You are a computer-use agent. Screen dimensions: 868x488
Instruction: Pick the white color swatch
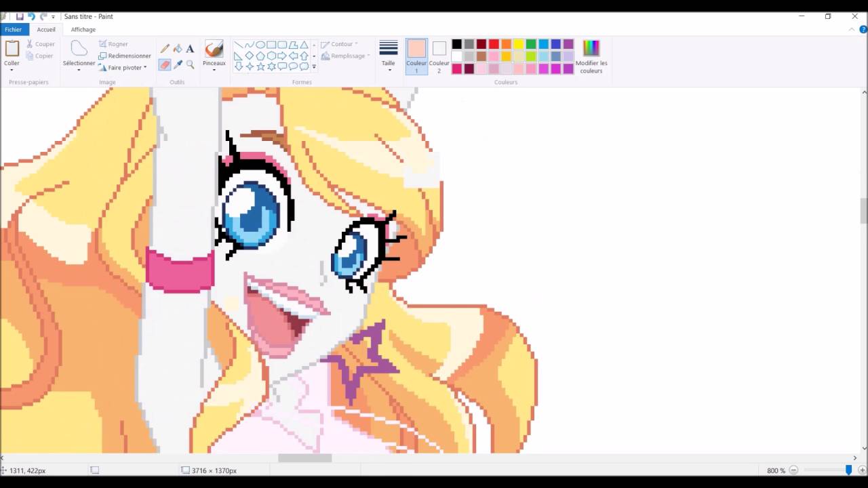tap(456, 56)
